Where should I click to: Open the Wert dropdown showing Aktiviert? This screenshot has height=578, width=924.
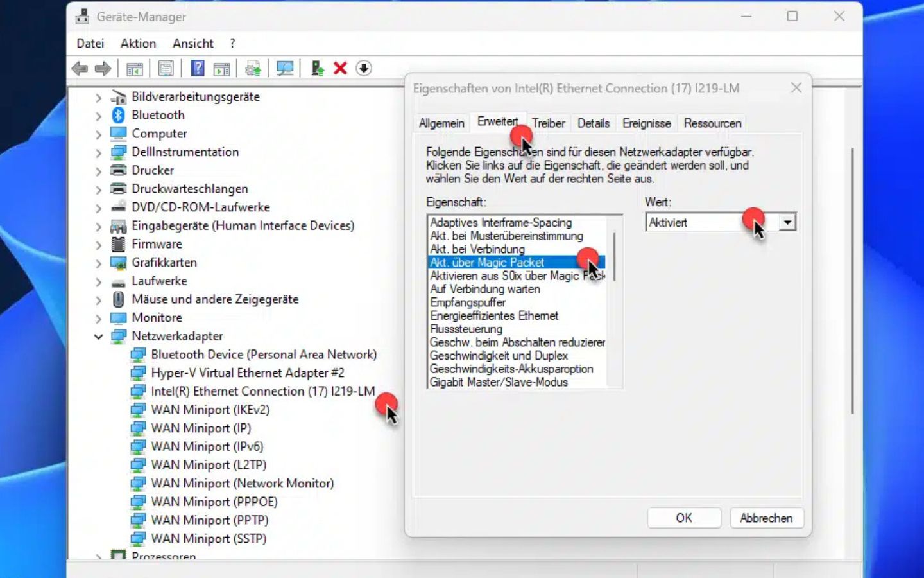(787, 222)
